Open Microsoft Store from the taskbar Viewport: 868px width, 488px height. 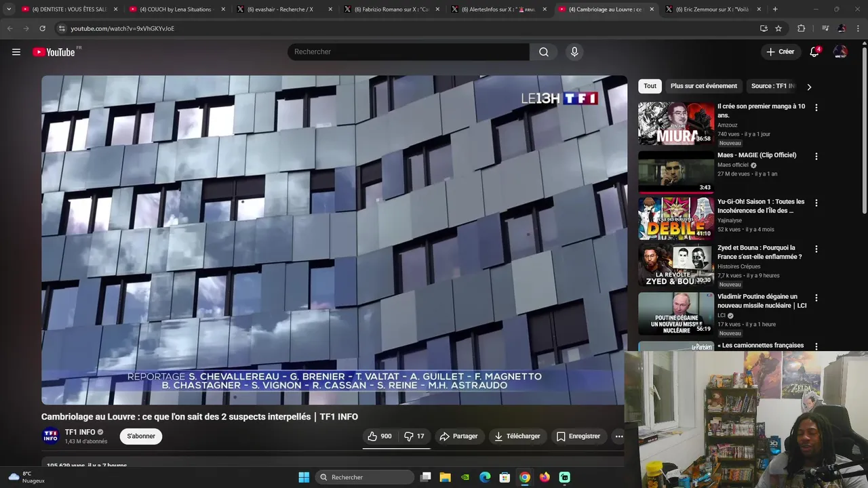[x=505, y=477]
